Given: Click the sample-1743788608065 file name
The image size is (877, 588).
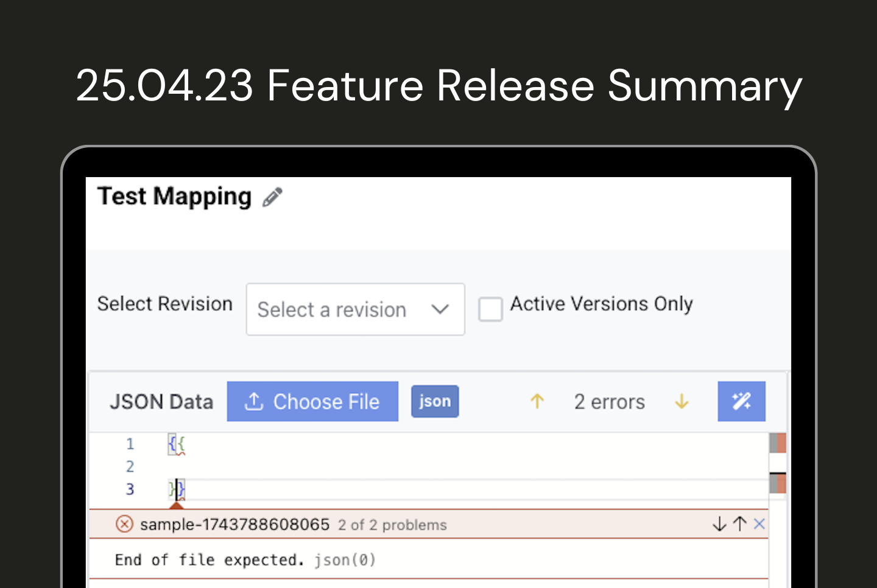Looking at the screenshot, I should tap(234, 524).
